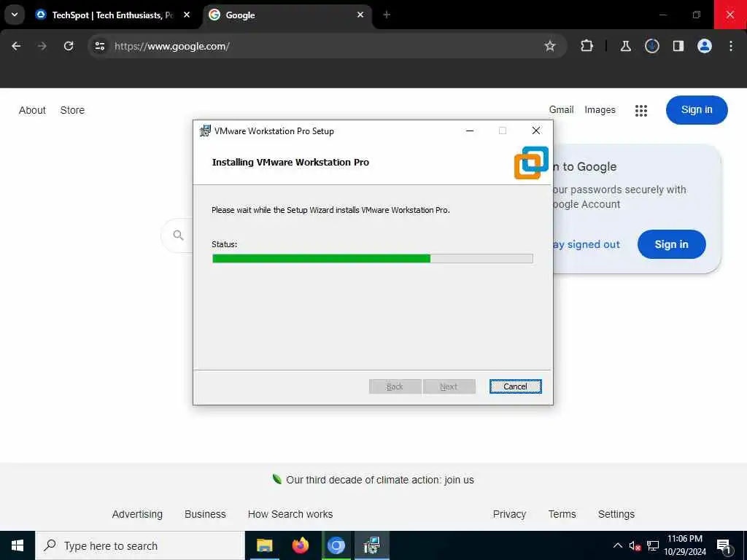
Task: Open Chrome three-dot menu
Action: point(731,46)
